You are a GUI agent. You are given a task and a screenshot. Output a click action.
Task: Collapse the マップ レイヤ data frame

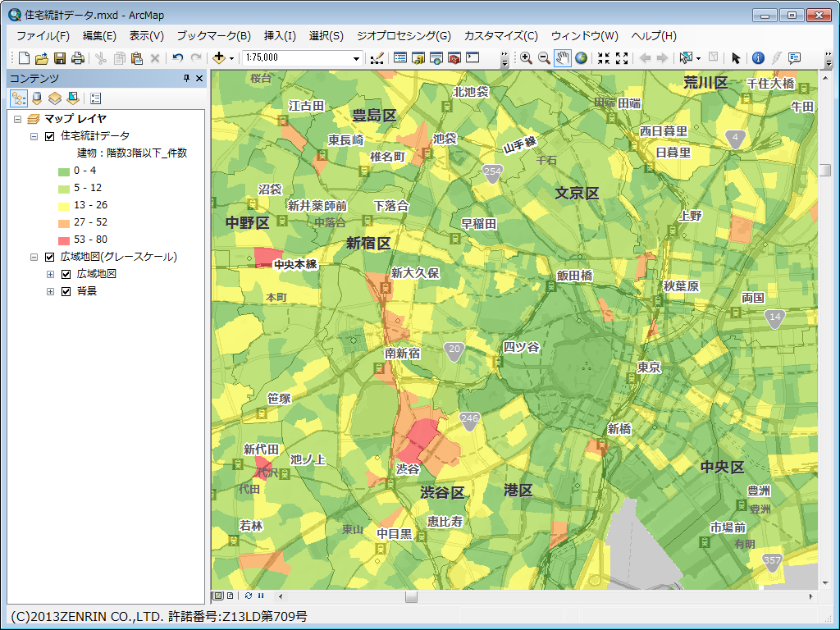coord(18,119)
